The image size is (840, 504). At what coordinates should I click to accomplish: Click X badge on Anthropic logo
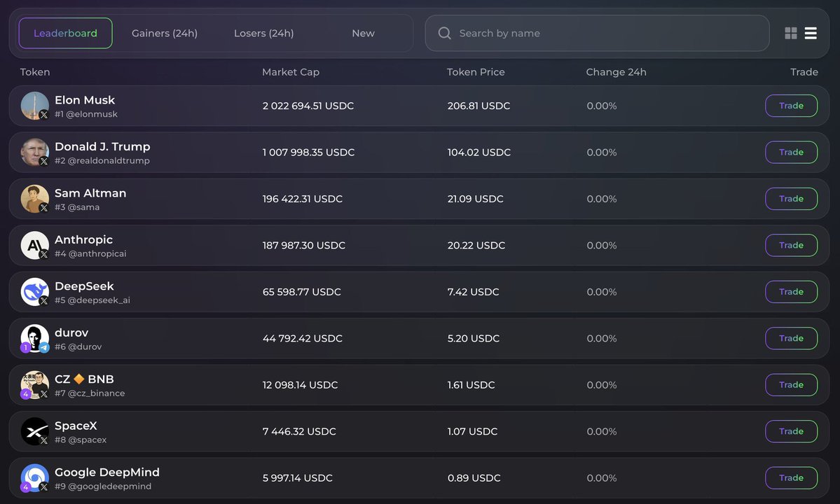44,255
